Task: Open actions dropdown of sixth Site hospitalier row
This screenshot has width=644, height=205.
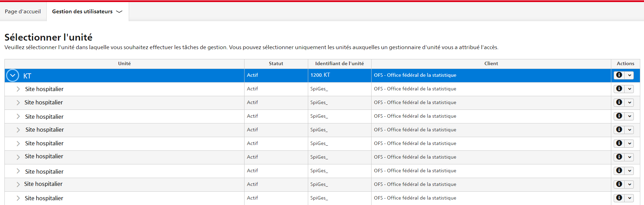Action: pos(629,157)
